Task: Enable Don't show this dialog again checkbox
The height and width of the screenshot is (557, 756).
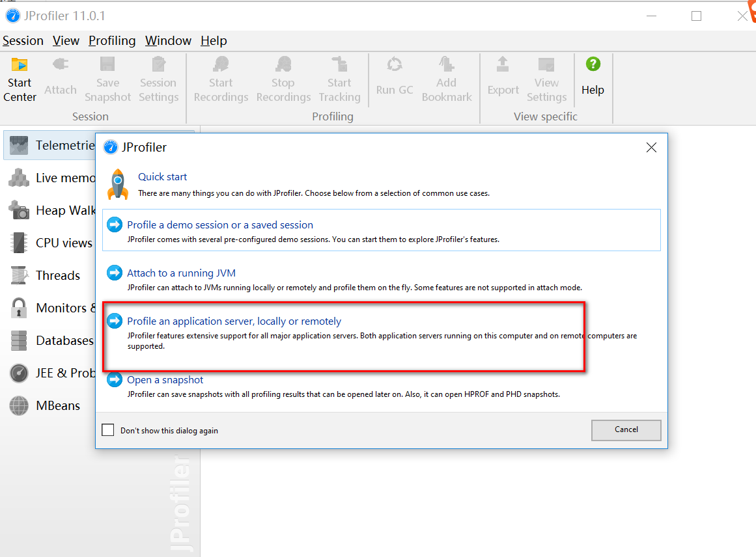Action: (x=108, y=430)
